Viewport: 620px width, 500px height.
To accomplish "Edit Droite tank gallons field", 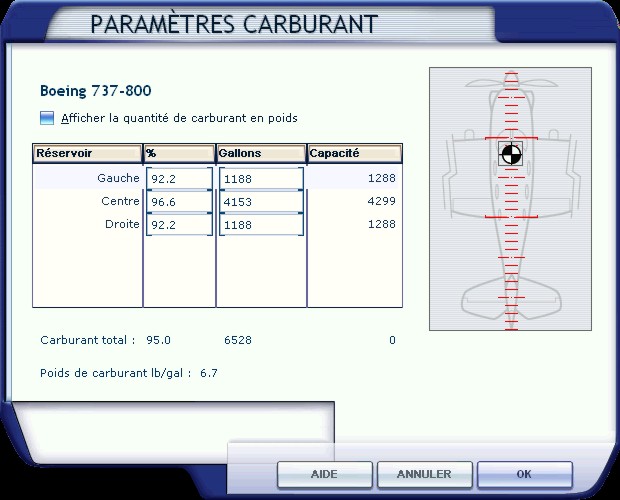I will click(261, 225).
